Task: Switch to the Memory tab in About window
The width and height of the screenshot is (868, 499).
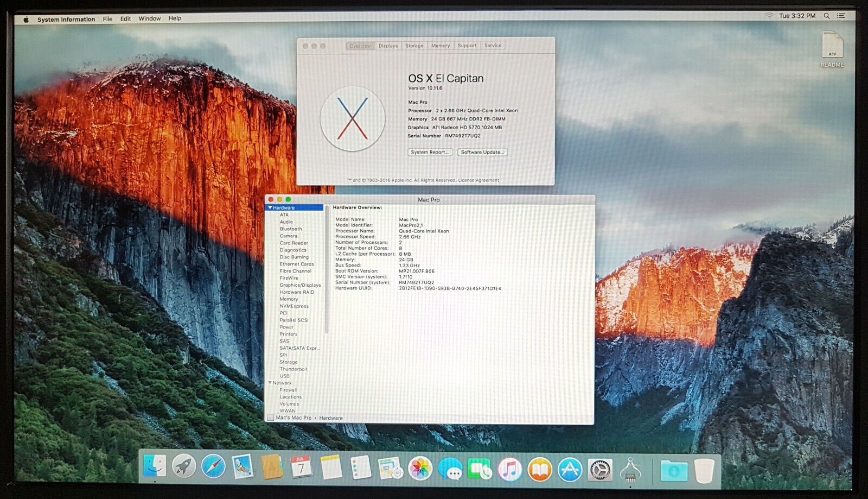Action: (x=441, y=46)
